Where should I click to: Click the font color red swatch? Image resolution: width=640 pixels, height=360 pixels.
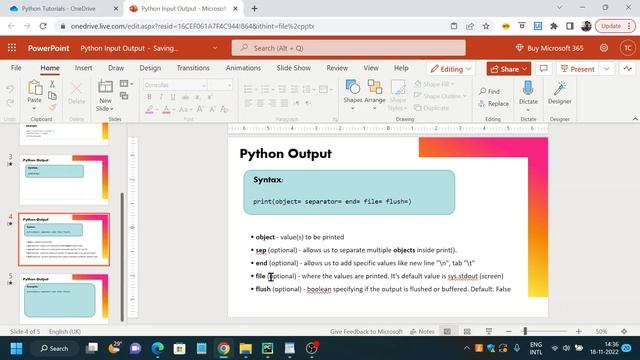166,109
